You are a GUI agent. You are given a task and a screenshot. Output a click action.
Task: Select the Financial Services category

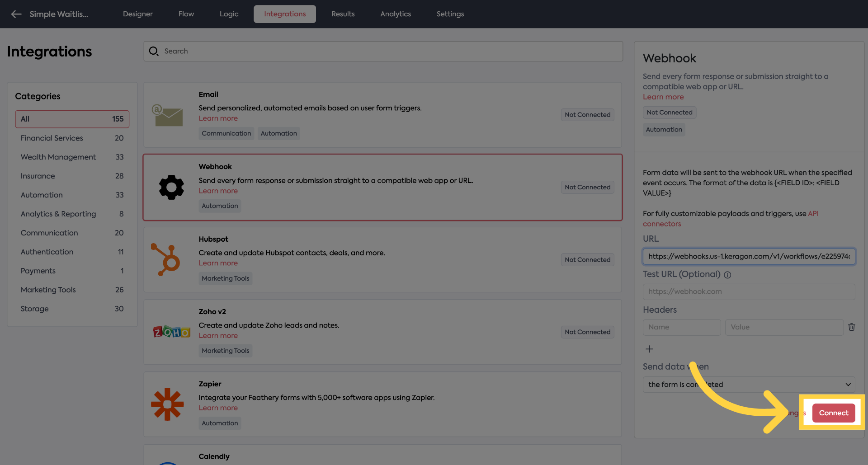(52, 138)
